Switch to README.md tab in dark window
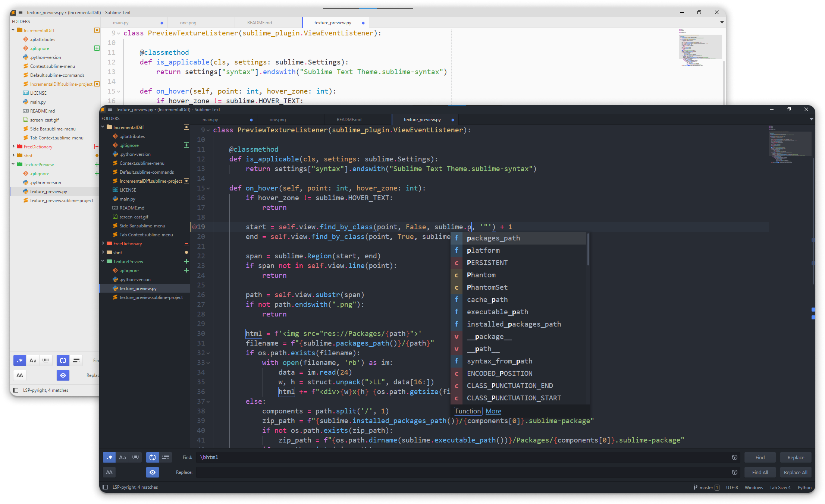This screenshot has height=504, width=825. pos(358,120)
